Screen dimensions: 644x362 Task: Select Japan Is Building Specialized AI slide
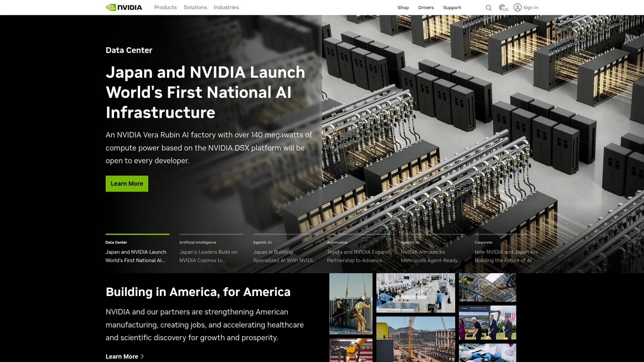[x=285, y=249]
